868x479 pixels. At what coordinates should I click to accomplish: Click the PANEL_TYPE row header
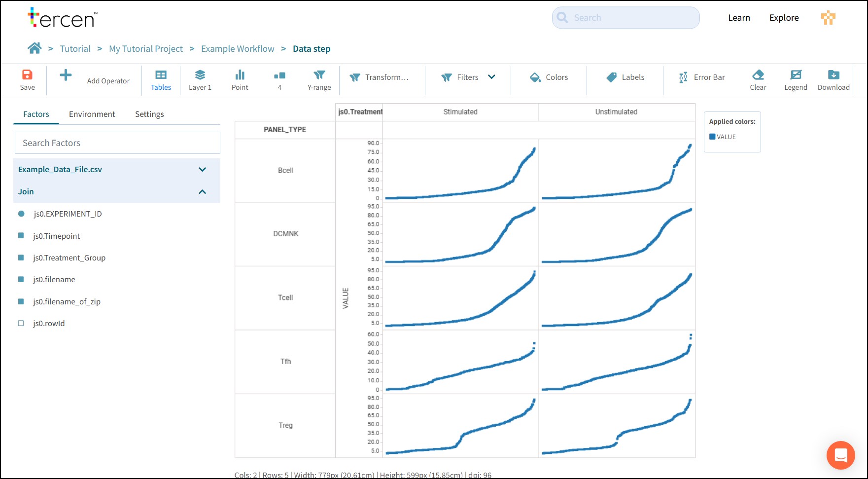pos(285,130)
